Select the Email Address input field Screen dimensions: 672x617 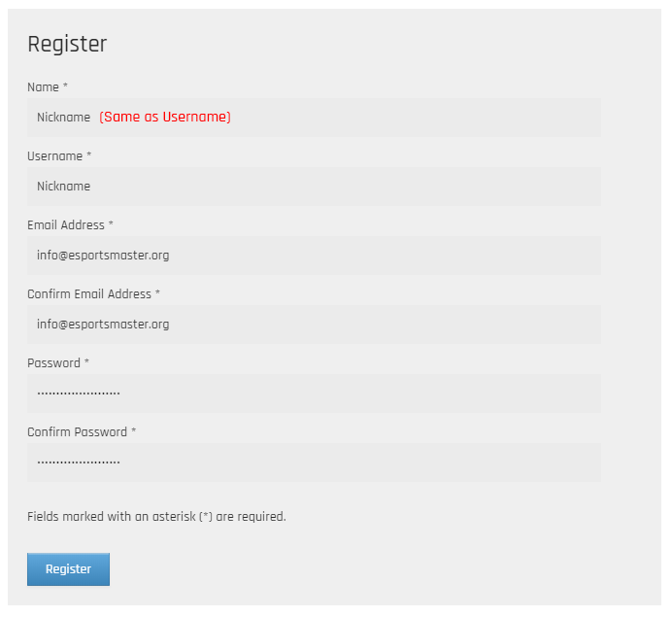(314, 256)
